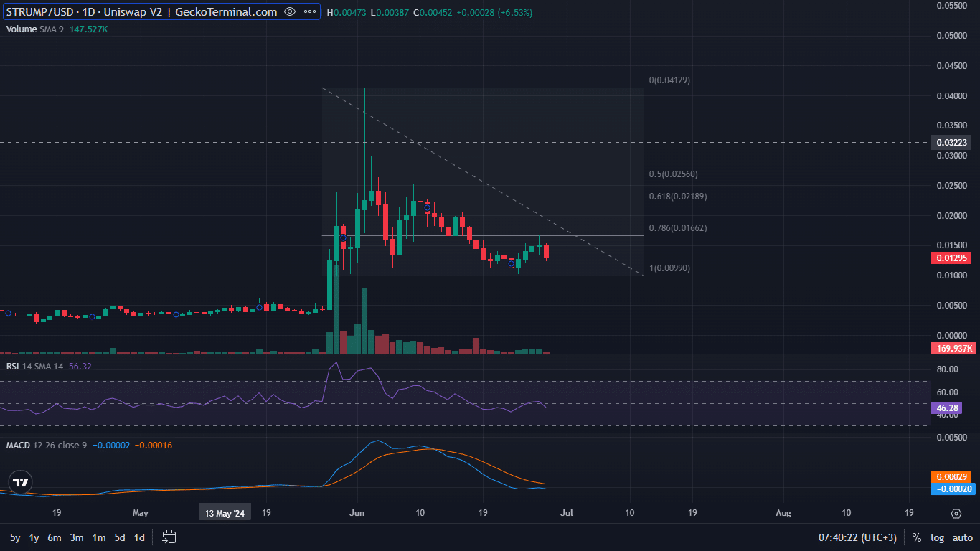Click the L0.00387 low value in header

(x=390, y=13)
